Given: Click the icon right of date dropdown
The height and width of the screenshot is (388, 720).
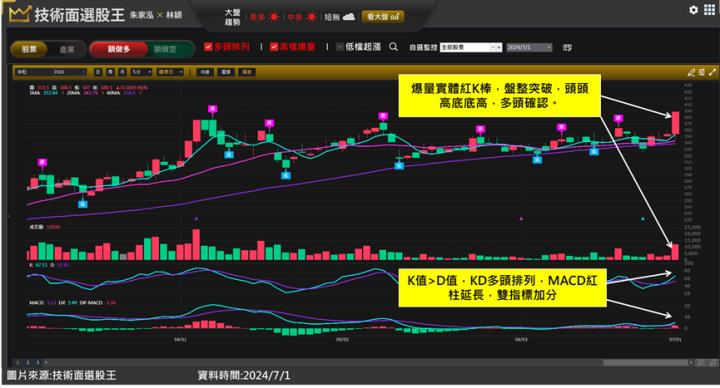Looking at the screenshot, I should point(567,47).
